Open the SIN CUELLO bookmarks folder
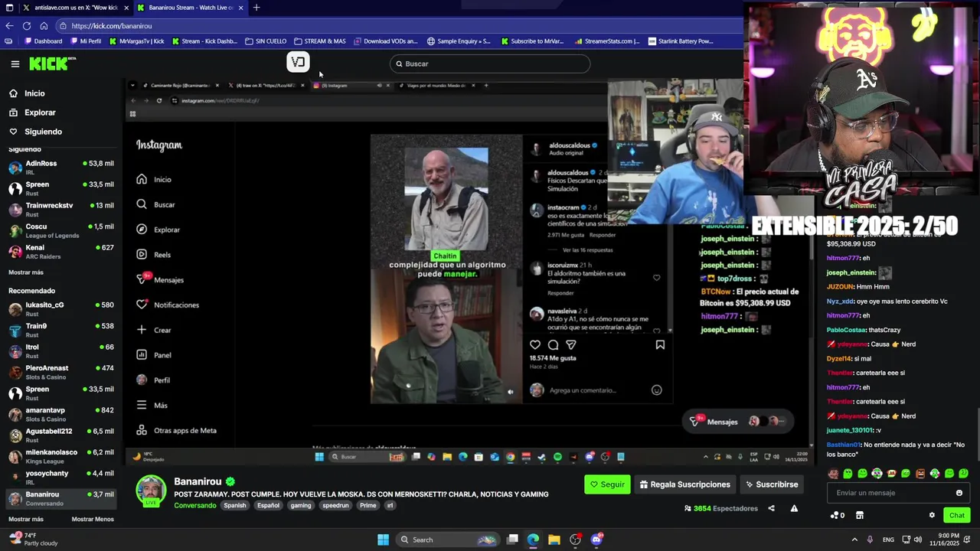This screenshot has width=980, height=551. point(266,41)
